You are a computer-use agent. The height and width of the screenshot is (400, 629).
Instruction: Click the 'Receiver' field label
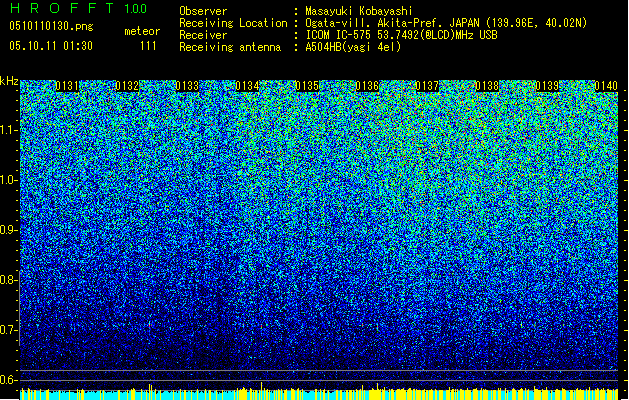coord(203,35)
